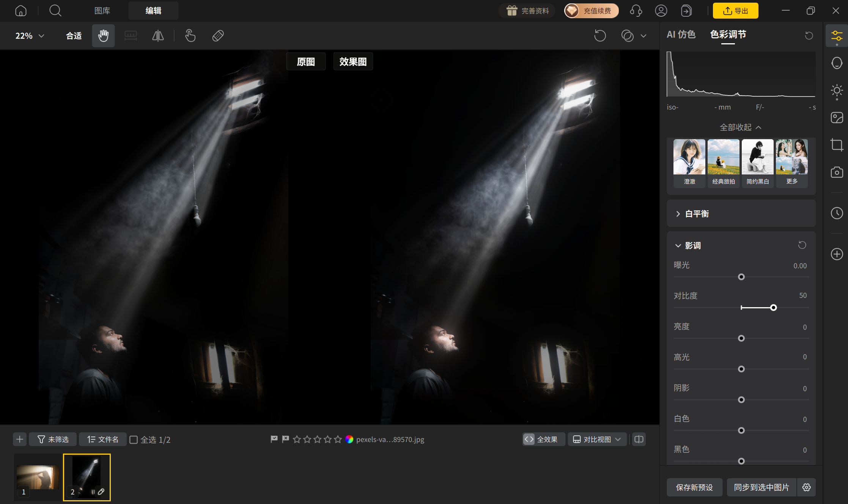Open the camera snapshot sidebar icon
This screenshot has width=848, height=504.
tap(837, 172)
